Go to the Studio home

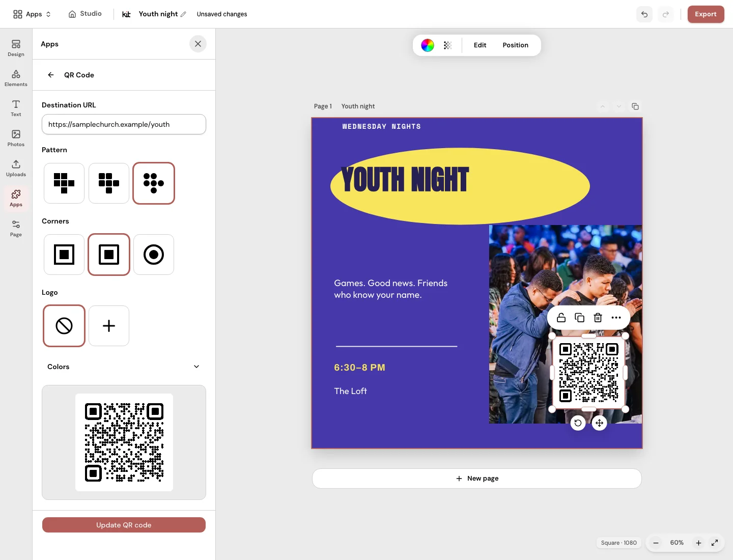coord(85,14)
